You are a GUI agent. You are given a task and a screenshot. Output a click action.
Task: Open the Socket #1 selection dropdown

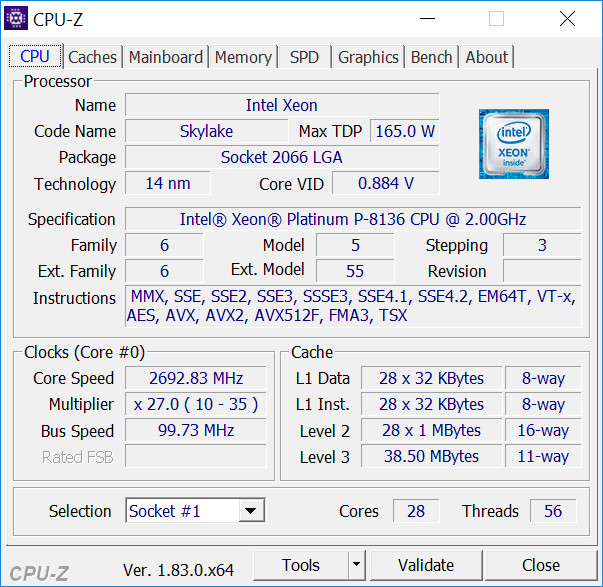[195, 511]
